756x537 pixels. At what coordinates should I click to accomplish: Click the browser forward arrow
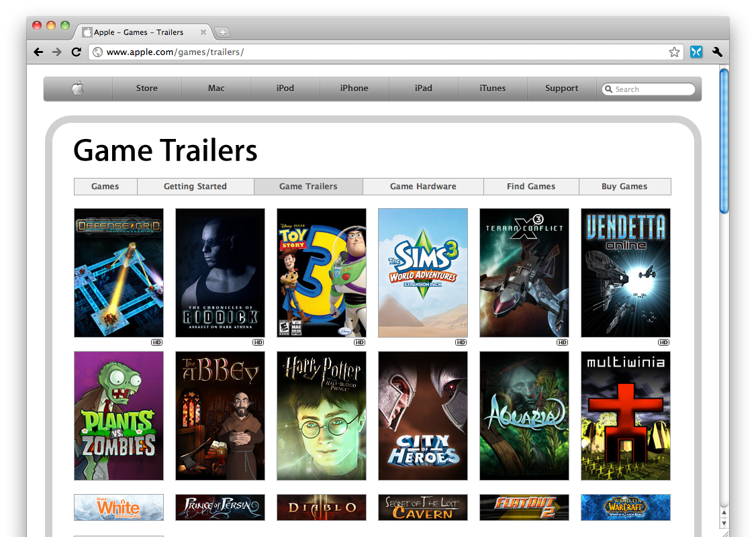(x=57, y=52)
